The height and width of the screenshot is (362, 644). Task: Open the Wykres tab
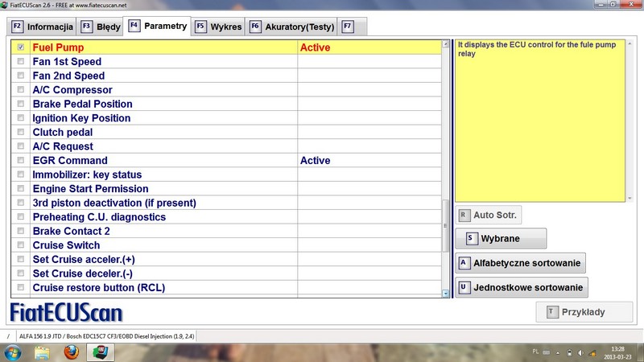coord(218,27)
